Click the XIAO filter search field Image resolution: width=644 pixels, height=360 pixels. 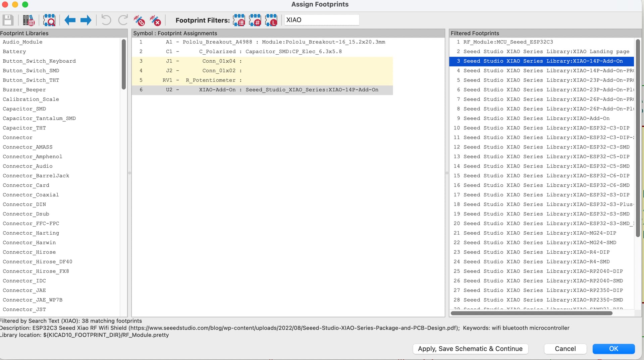pyautogui.click(x=322, y=20)
